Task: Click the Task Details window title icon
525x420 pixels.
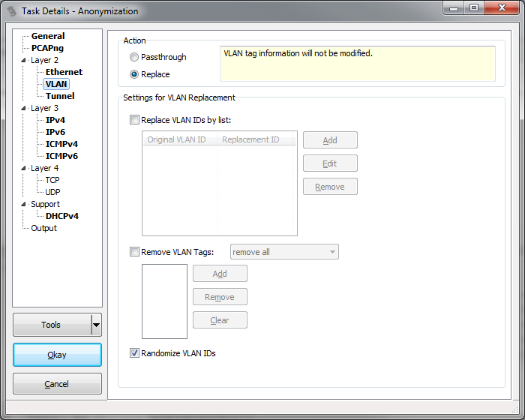Action: point(12,11)
